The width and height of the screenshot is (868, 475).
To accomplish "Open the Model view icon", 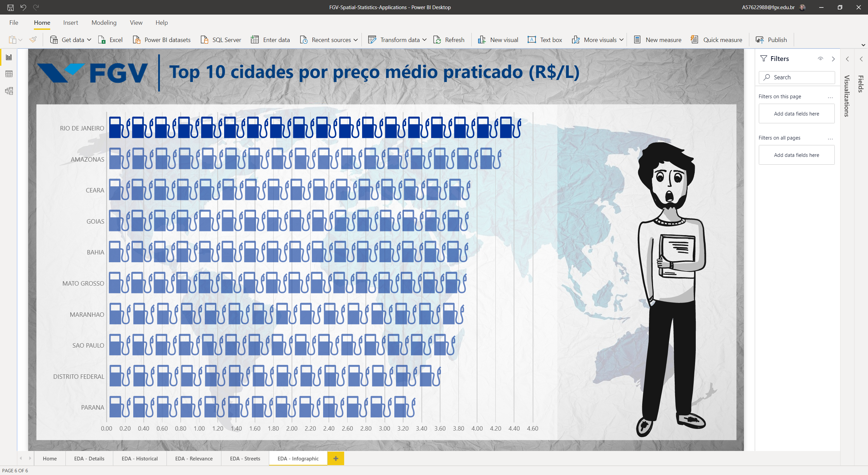I will (9, 91).
